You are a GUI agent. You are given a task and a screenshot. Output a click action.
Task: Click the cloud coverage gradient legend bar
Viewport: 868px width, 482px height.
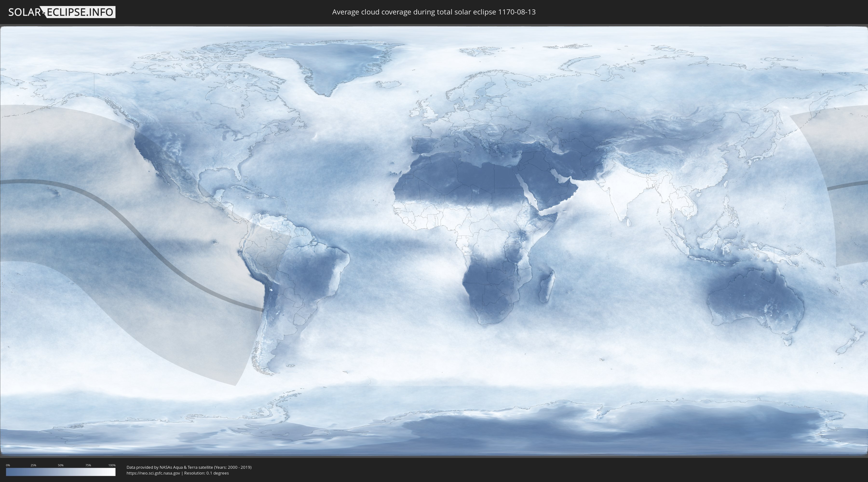pos(61,472)
